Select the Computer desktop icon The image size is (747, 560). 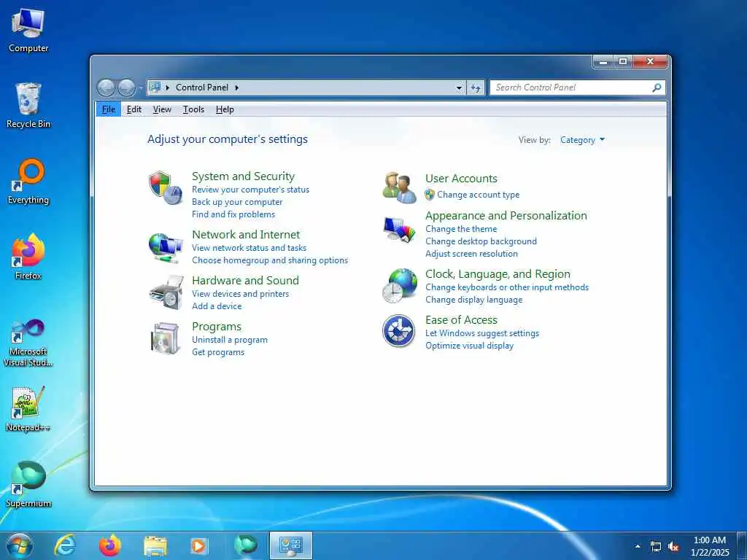coord(28,31)
